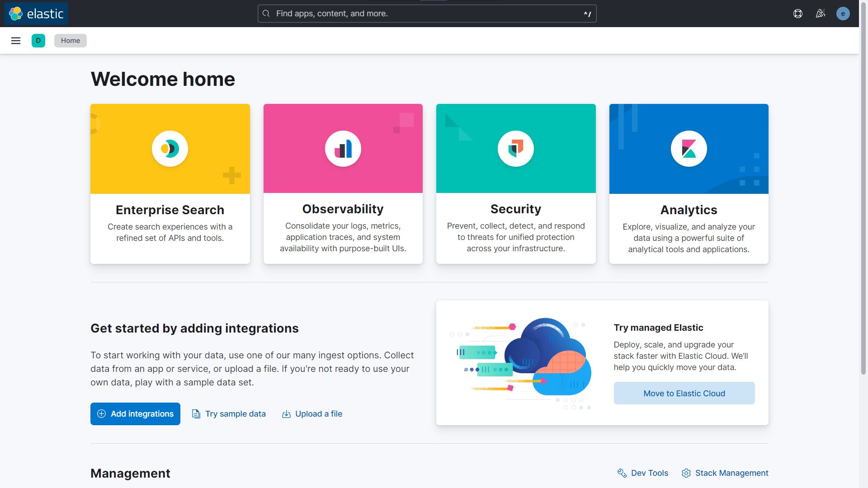Open the Default space selector badge
Viewport: 868px width, 488px height.
pos(38,41)
